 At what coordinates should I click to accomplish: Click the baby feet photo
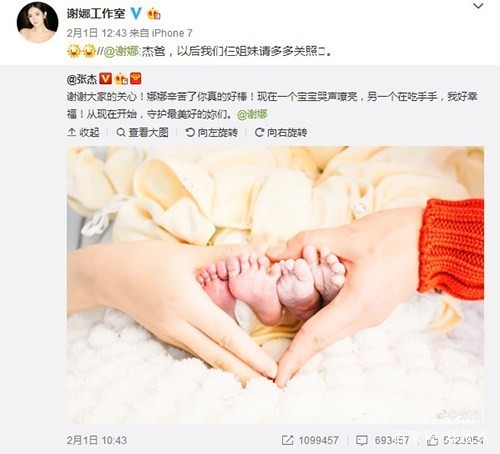tap(275, 285)
